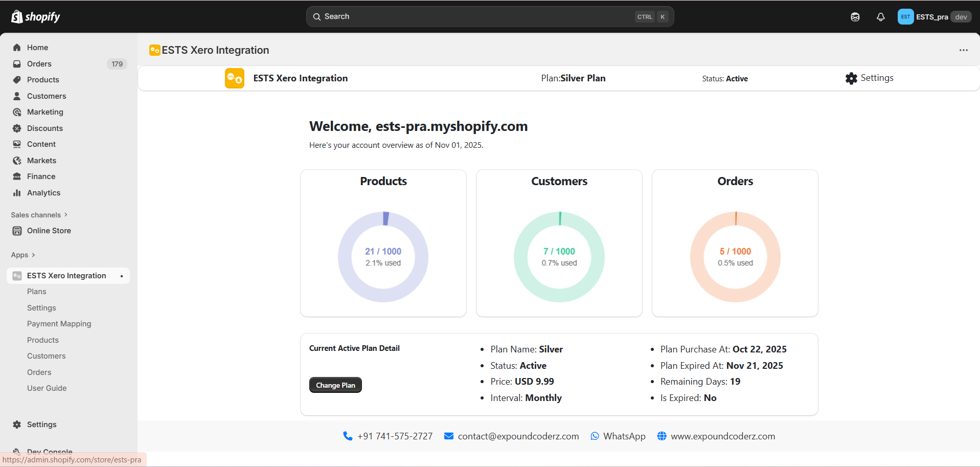Open the www.expoundcoderz.com link
Image resolution: width=980 pixels, height=467 pixels.
tap(722, 436)
